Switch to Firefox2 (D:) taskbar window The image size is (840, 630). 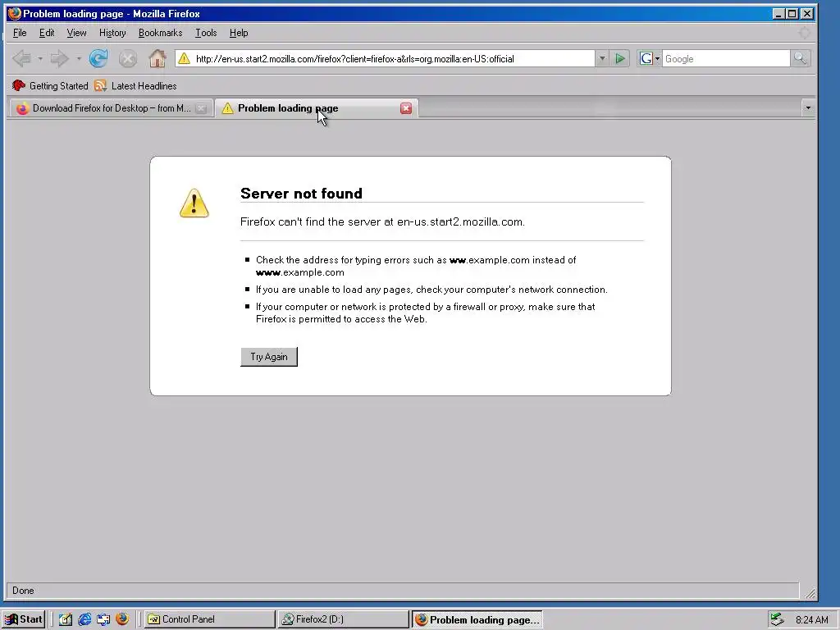(x=344, y=619)
